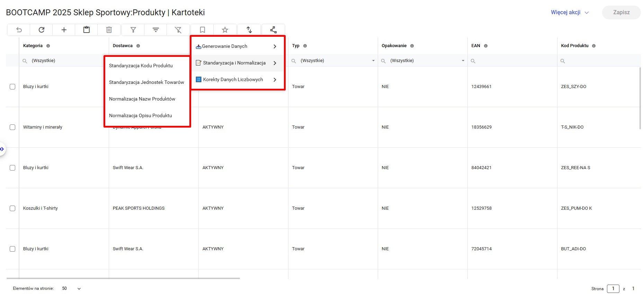Select Standaryzacja Kodu Produktu
Image resolution: width=644 pixels, height=295 pixels.
click(x=141, y=66)
